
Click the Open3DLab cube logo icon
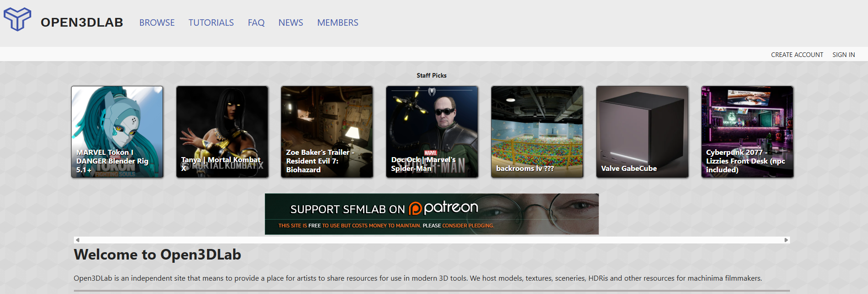17,19
